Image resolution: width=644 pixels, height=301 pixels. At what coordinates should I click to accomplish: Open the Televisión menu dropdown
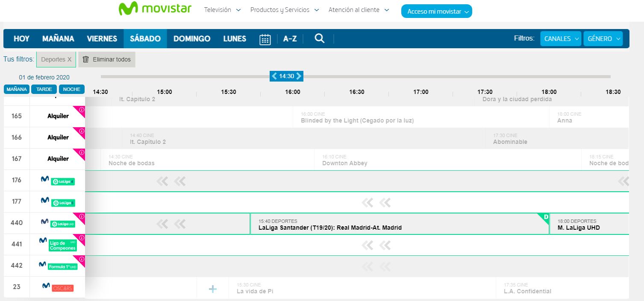coord(222,10)
